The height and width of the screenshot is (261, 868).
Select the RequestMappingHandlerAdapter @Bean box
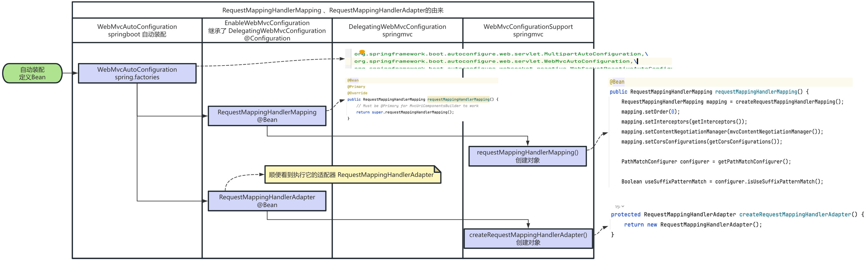(x=267, y=201)
